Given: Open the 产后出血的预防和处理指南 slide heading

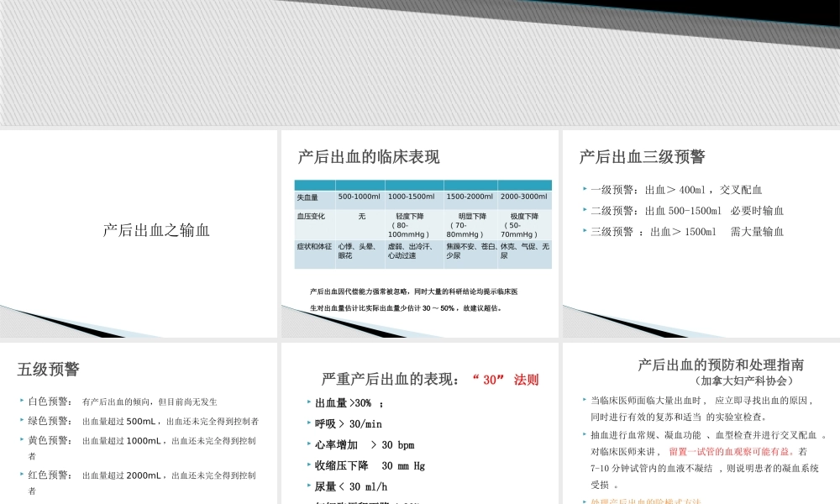Looking at the screenshot, I should pyautogui.click(x=721, y=365).
